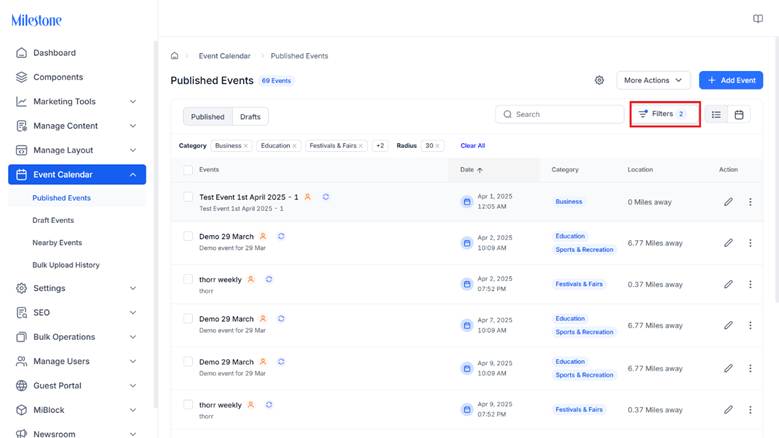Edit thorr weekly Apr 9 event
The width and height of the screenshot is (779, 438).
click(x=728, y=410)
